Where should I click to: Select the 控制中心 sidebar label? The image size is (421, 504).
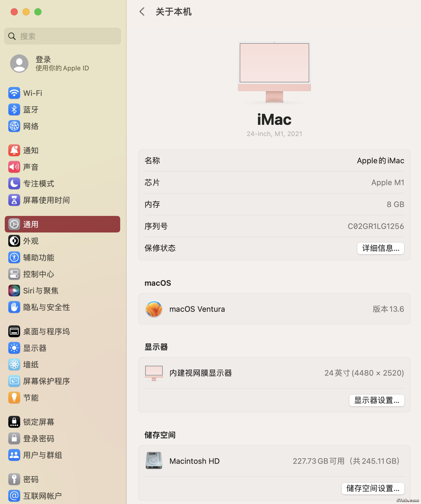tap(39, 274)
